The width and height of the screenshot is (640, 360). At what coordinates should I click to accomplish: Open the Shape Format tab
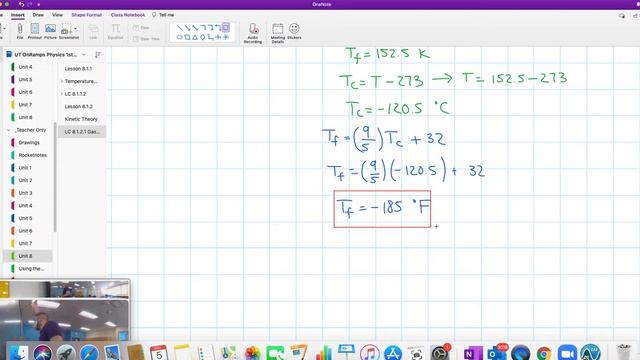87,15
